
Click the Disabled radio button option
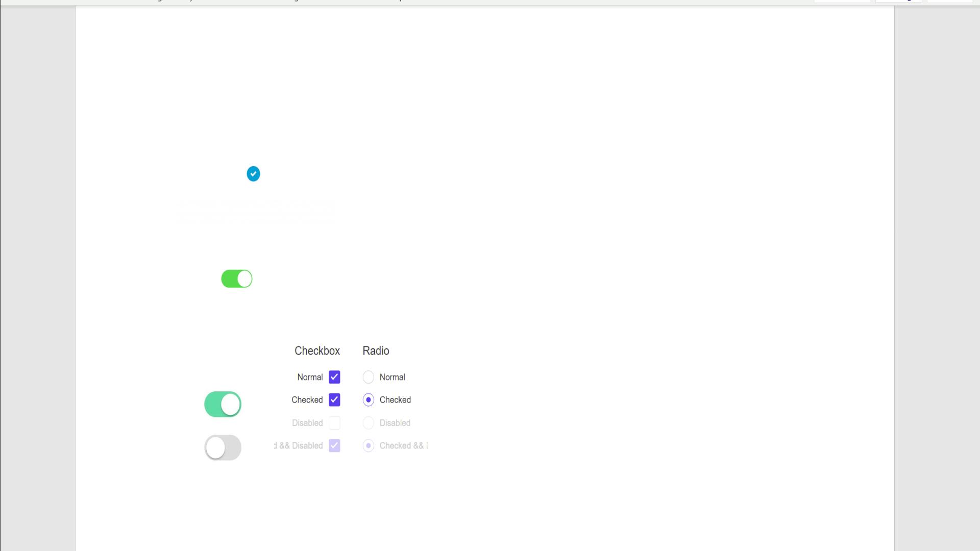point(369,422)
